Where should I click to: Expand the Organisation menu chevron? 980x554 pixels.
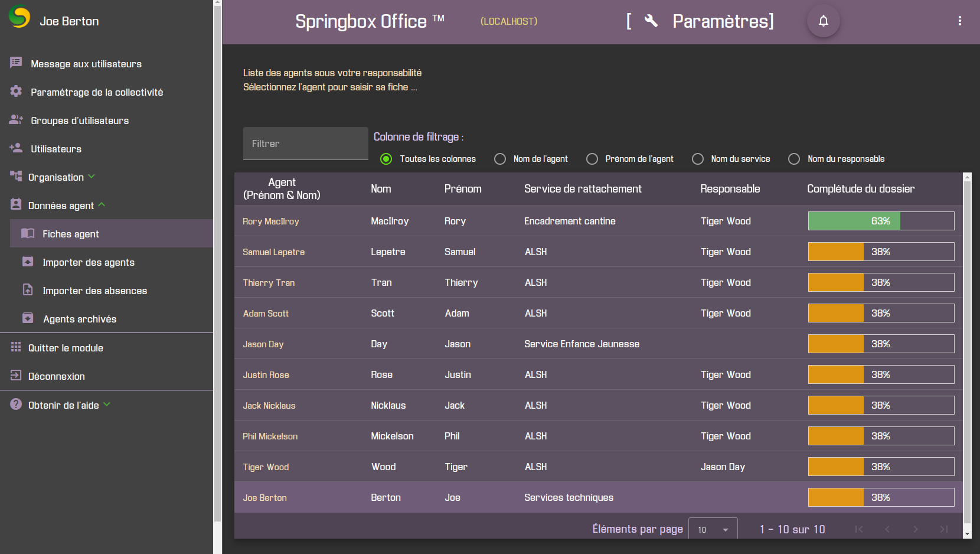92,176
